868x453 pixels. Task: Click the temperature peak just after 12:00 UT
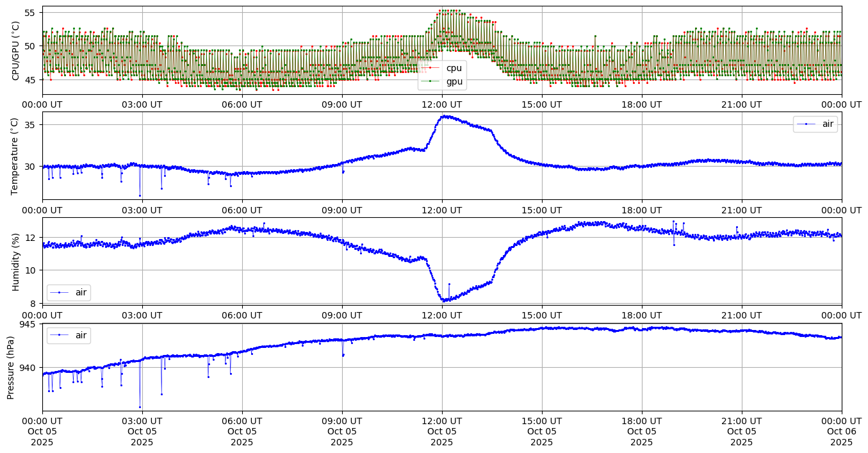(x=444, y=116)
